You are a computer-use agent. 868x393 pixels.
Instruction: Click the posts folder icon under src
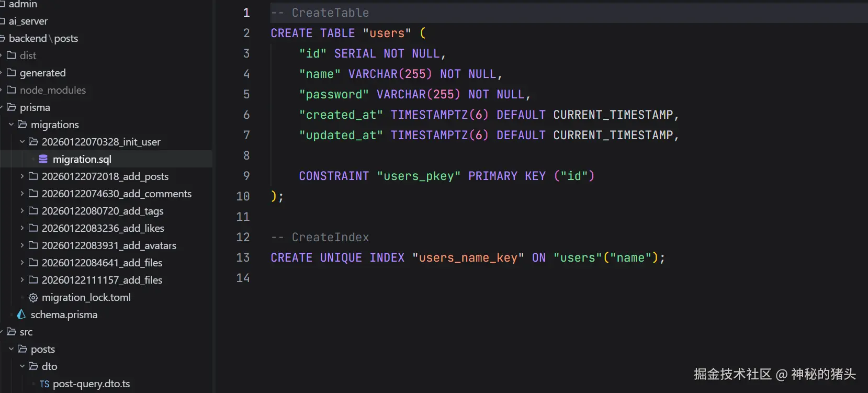(x=22, y=349)
